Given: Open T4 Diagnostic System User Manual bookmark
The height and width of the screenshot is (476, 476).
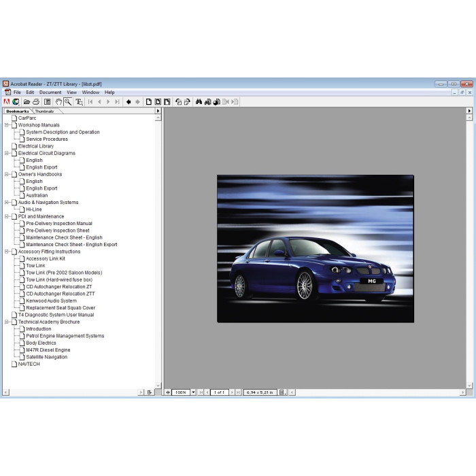Looking at the screenshot, I should point(56,315).
